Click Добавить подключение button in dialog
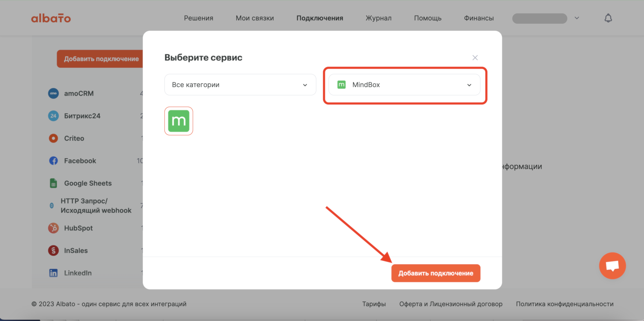 point(436,273)
